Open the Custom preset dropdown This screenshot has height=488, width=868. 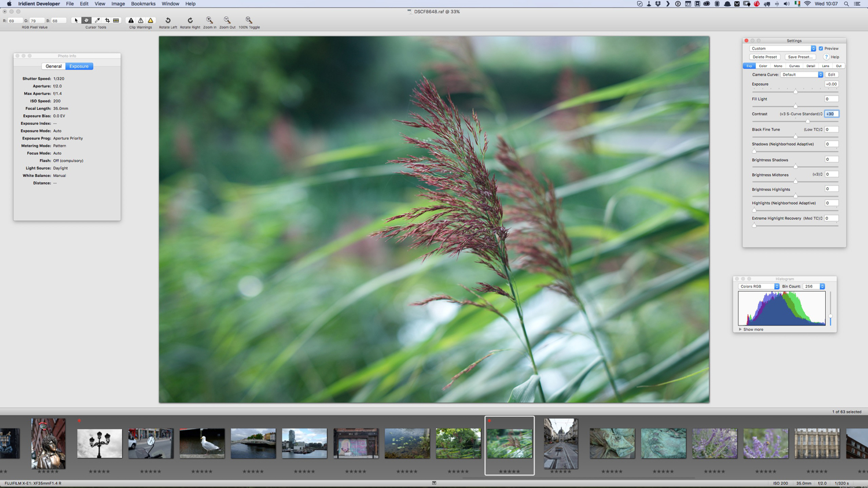coord(782,49)
